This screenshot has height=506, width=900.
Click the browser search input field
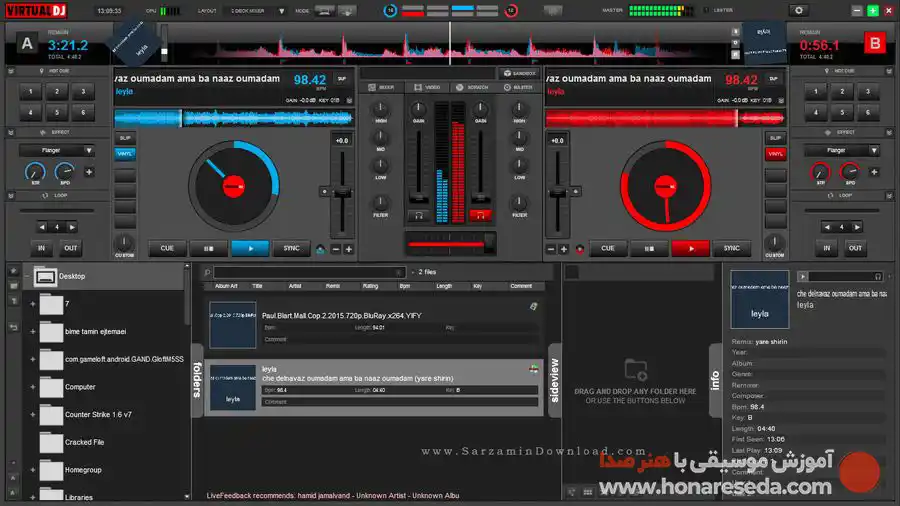tap(309, 273)
